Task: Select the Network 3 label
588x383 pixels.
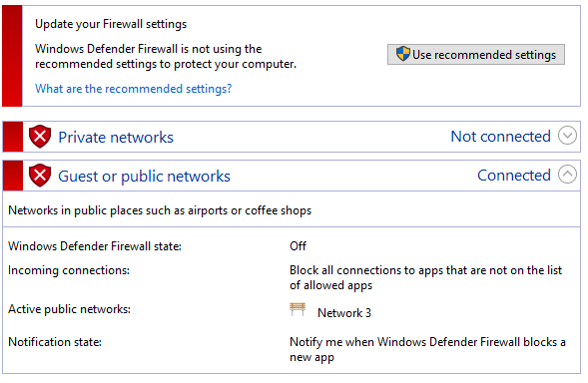Action: point(344,313)
